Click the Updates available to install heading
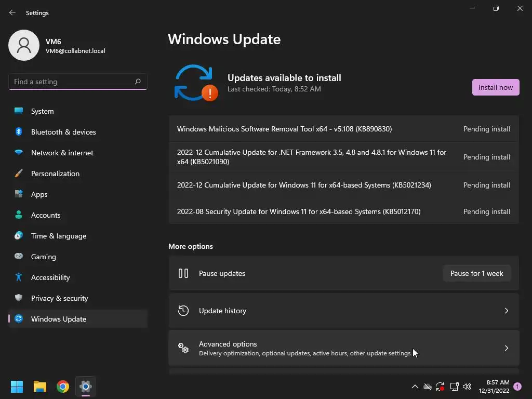Screen dimensions: 532x399 284,78
